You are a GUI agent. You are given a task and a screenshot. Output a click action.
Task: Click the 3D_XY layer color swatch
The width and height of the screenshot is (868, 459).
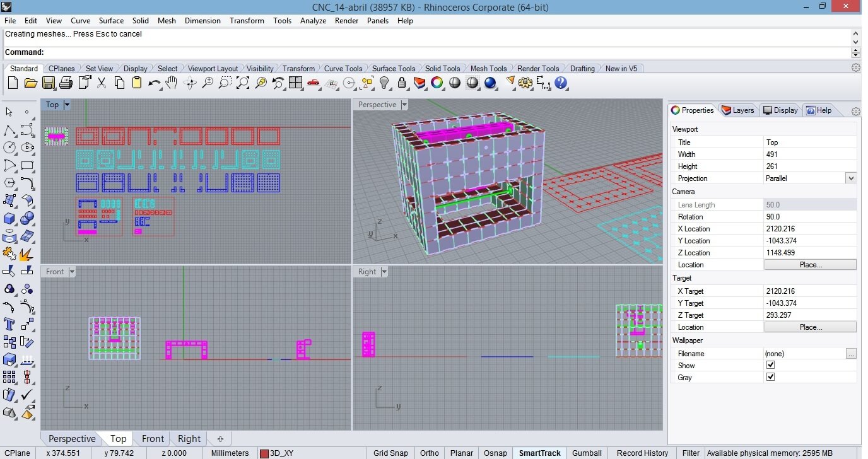264,453
